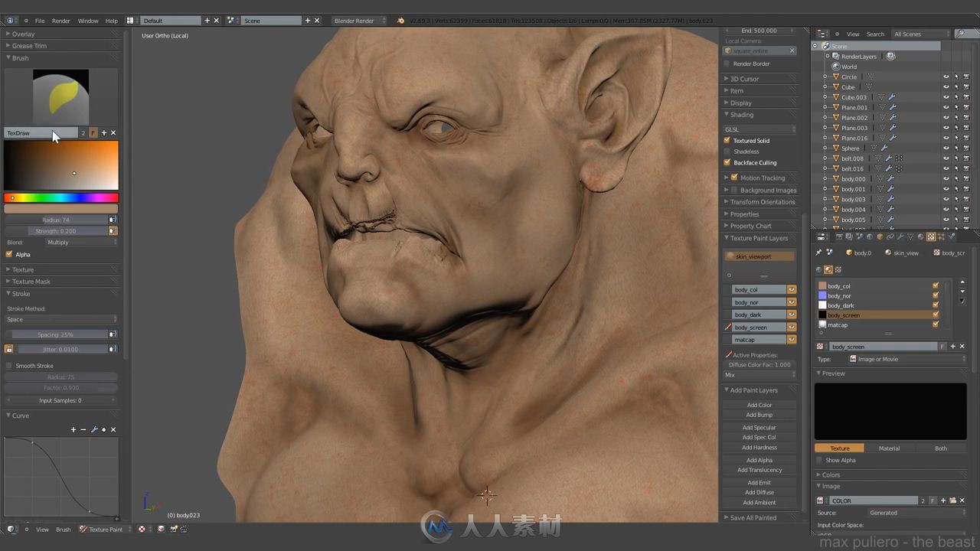Image resolution: width=980 pixels, height=551 pixels.
Task: Open the Window menu
Action: point(88,21)
